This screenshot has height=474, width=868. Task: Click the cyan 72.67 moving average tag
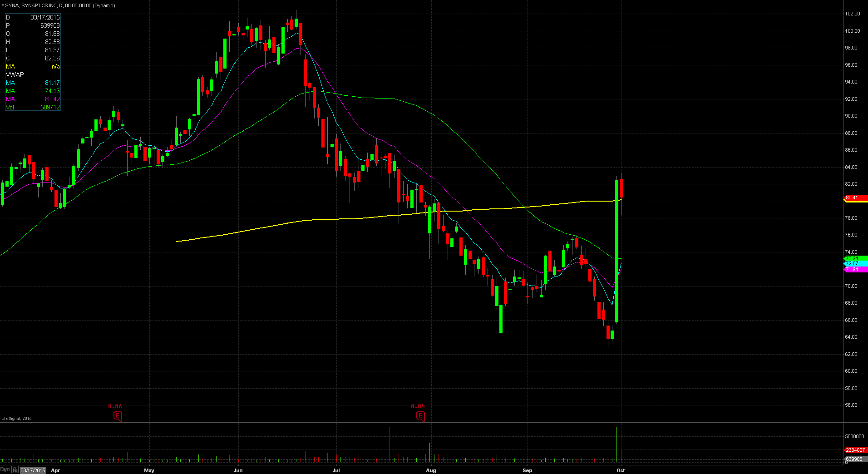click(855, 263)
